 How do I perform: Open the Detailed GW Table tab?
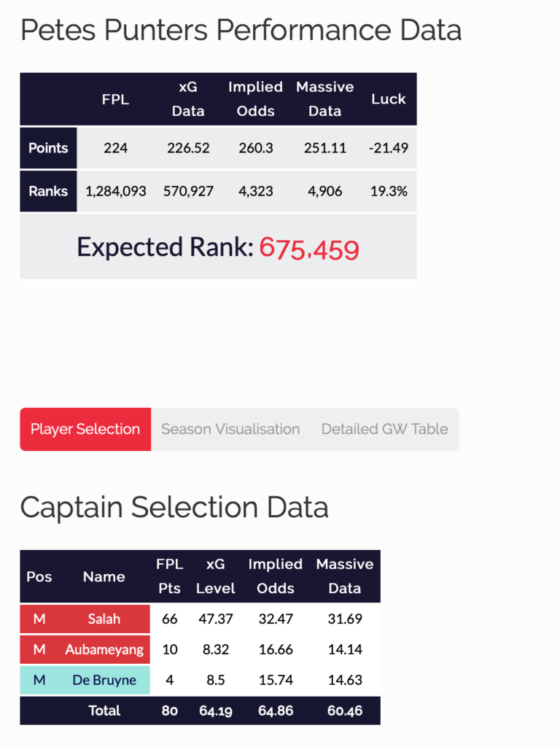pos(384,429)
